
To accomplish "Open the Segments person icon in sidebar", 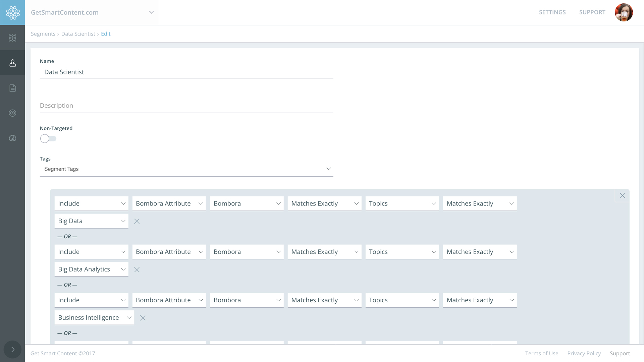I will click(x=12, y=63).
